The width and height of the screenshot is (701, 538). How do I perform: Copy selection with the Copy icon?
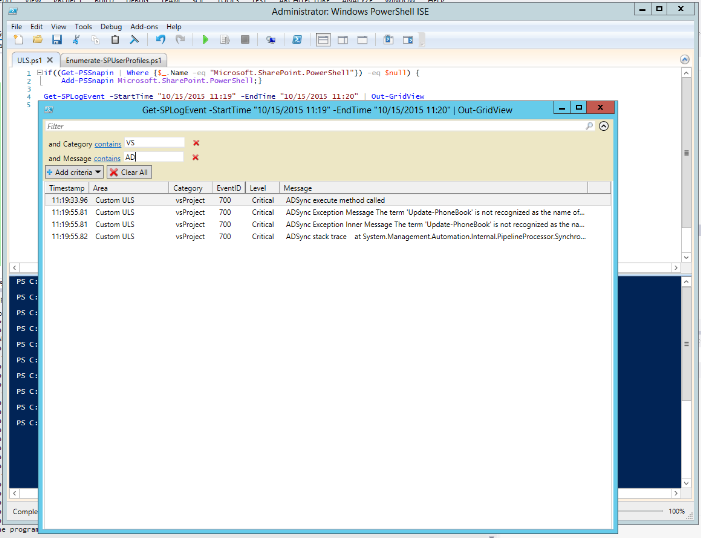pyautogui.click(x=95, y=40)
